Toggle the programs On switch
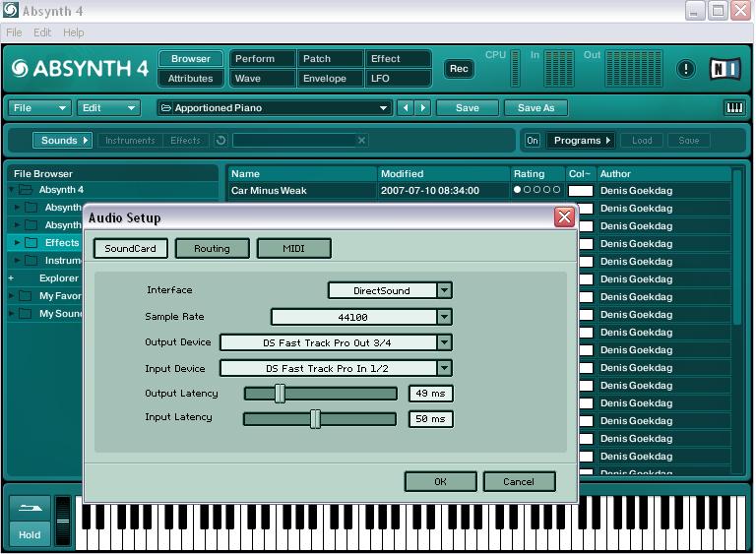Screen dimensions: 756x554 [533, 141]
